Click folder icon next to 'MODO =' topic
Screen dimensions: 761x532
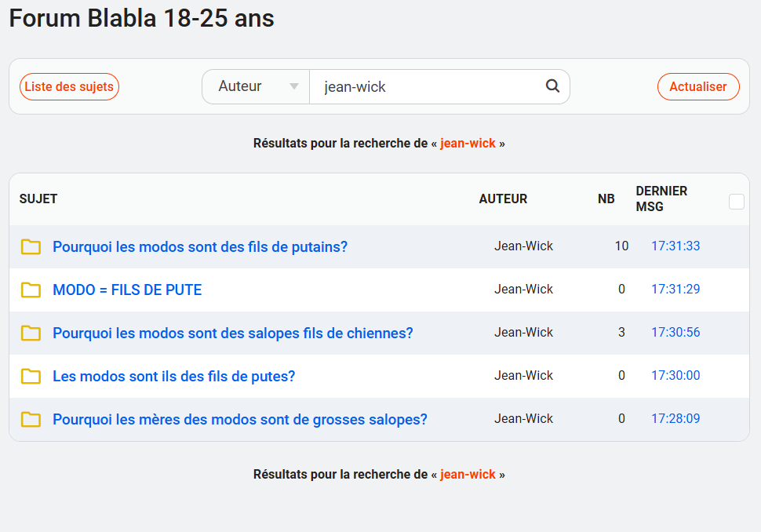(x=31, y=290)
